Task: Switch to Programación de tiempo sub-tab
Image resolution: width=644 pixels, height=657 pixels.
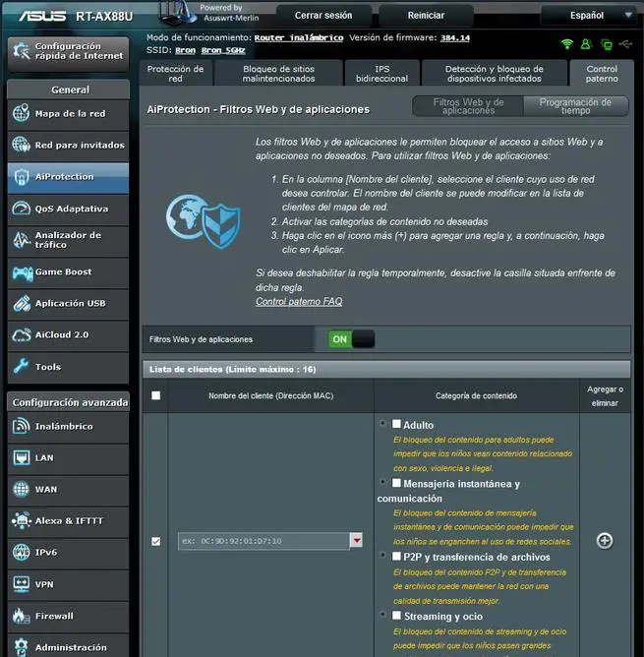Action: click(x=575, y=106)
